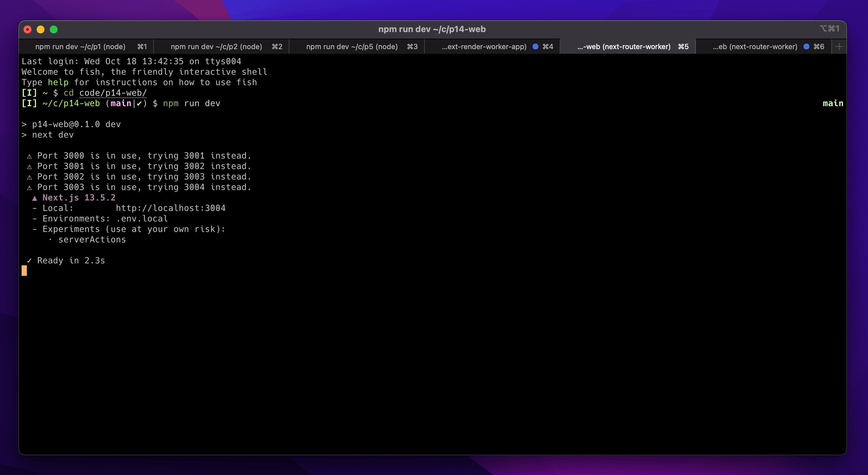The height and width of the screenshot is (475, 868).
Task: Click the Port 3002 is in use warning
Action: (x=139, y=177)
